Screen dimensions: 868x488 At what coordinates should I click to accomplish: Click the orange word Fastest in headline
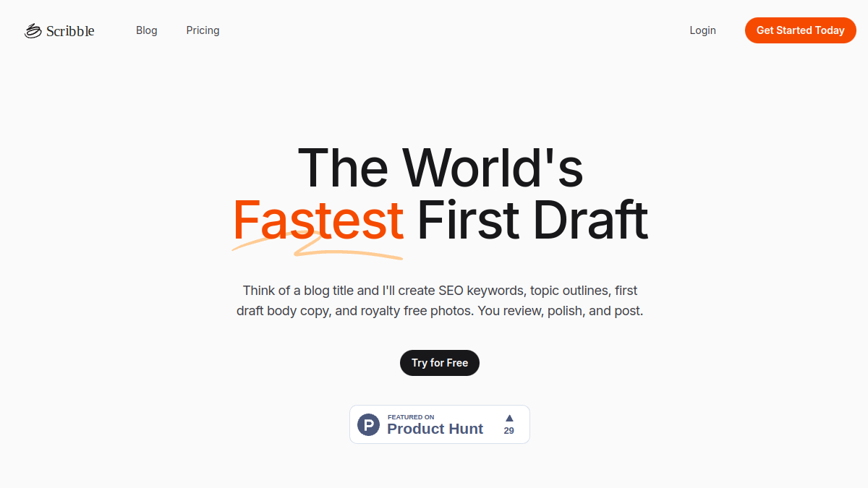click(x=318, y=221)
